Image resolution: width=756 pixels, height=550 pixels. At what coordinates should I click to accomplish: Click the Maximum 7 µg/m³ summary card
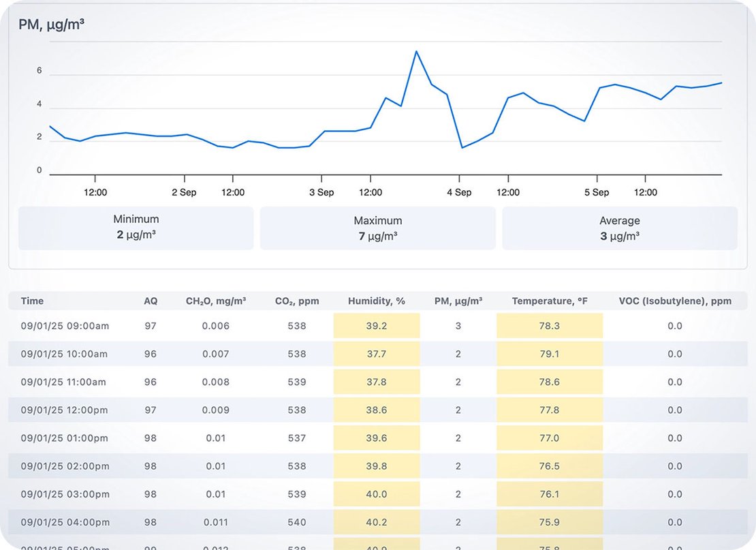click(x=377, y=228)
